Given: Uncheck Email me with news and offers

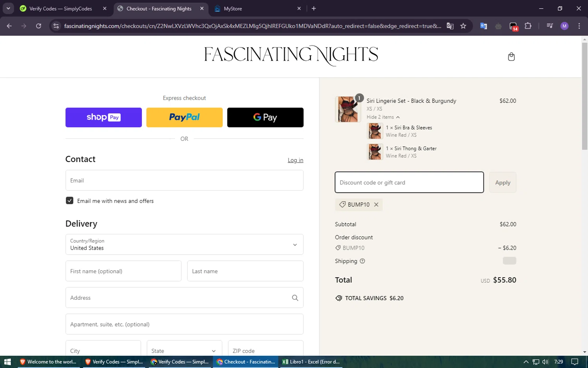Looking at the screenshot, I should [69, 200].
